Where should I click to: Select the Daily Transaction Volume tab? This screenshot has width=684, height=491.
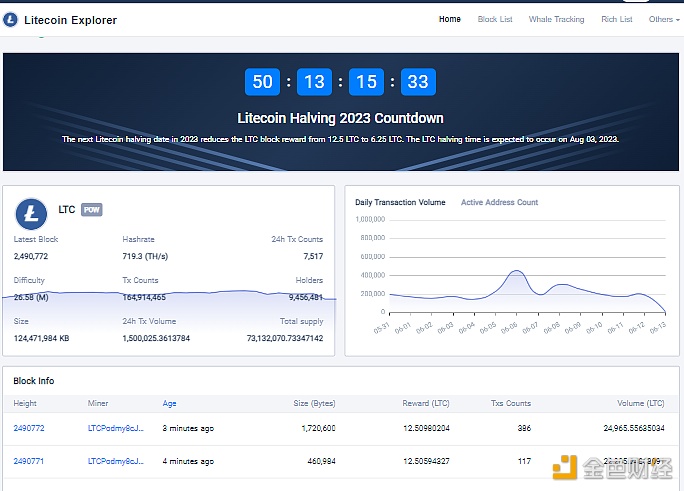coord(400,202)
